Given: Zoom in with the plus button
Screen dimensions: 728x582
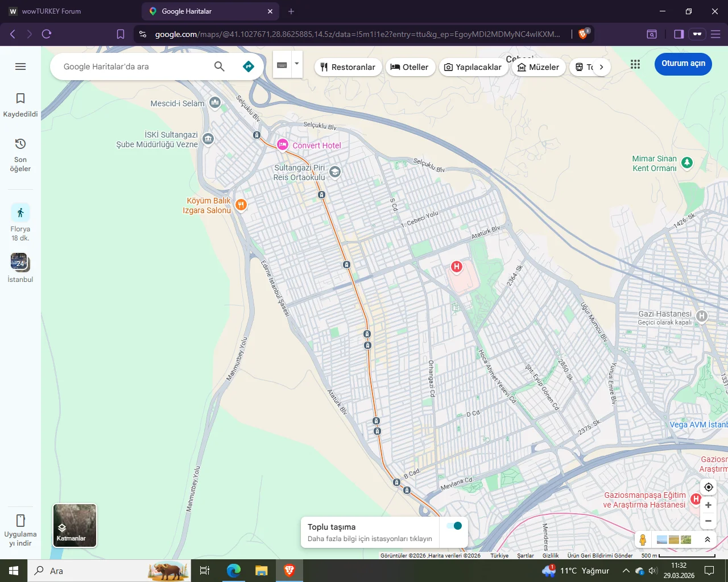Looking at the screenshot, I should tap(708, 505).
